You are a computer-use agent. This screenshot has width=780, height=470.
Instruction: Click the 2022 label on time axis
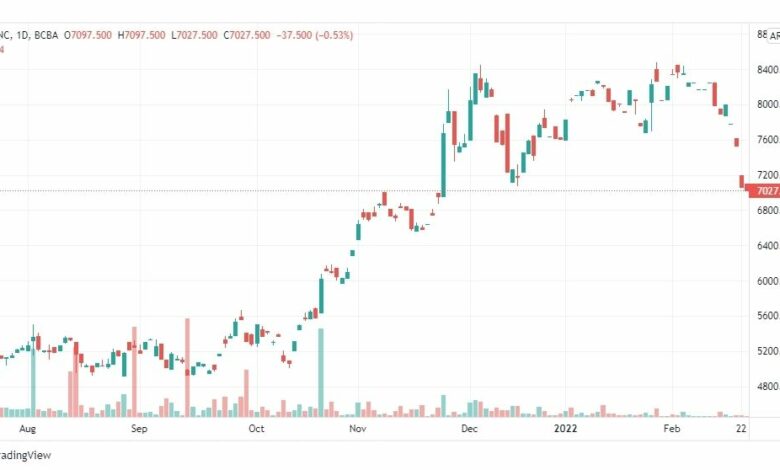point(566,429)
